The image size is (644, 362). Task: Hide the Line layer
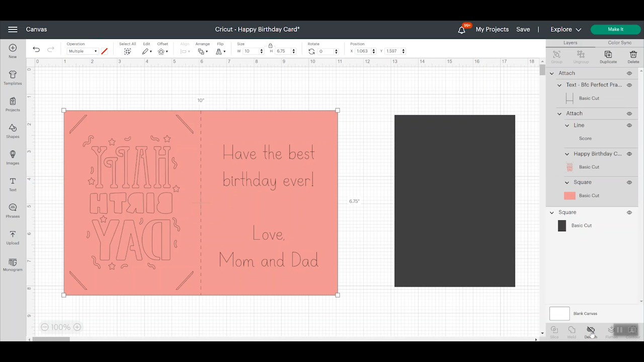pos(629,125)
